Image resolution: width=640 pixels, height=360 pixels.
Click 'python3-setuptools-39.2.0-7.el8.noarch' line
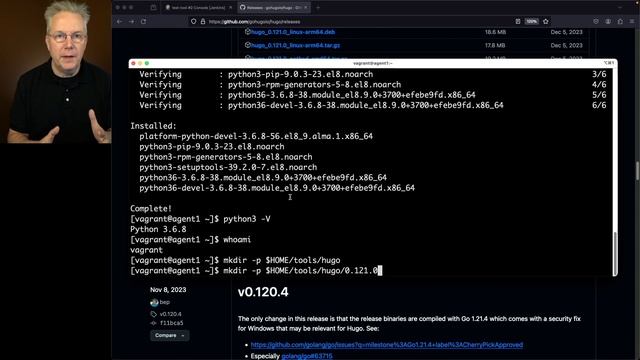(228, 167)
